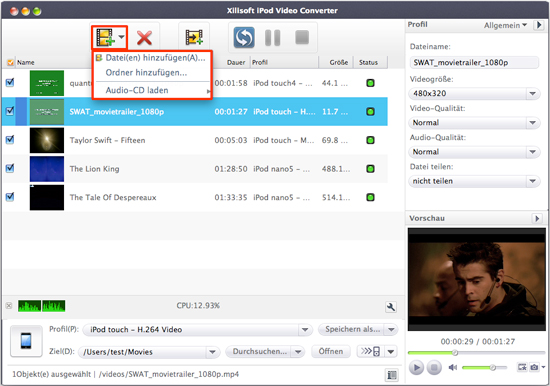Image resolution: width=550 pixels, height=386 pixels.
Task: Click the transfer-to-iPod arrow icon
Action: tap(370, 351)
